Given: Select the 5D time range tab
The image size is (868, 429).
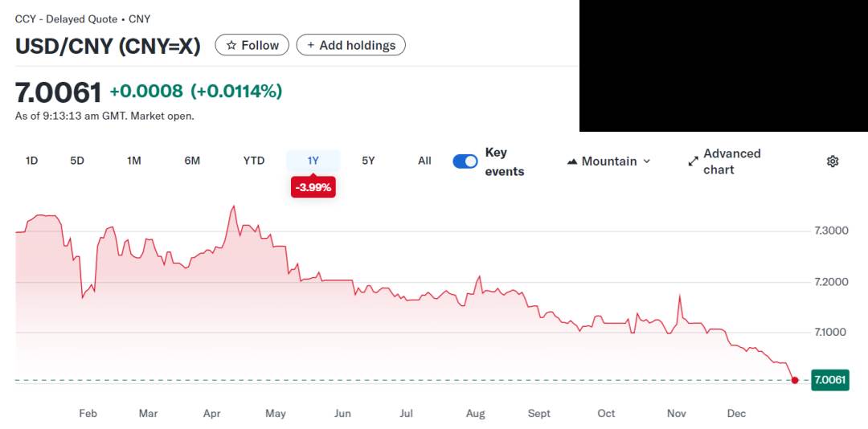Looking at the screenshot, I should [77, 161].
